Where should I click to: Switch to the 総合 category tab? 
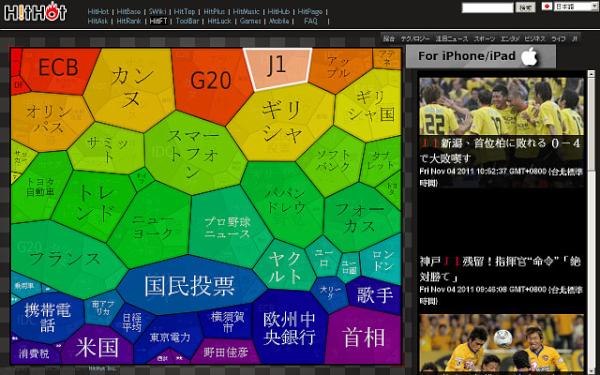click(389, 39)
